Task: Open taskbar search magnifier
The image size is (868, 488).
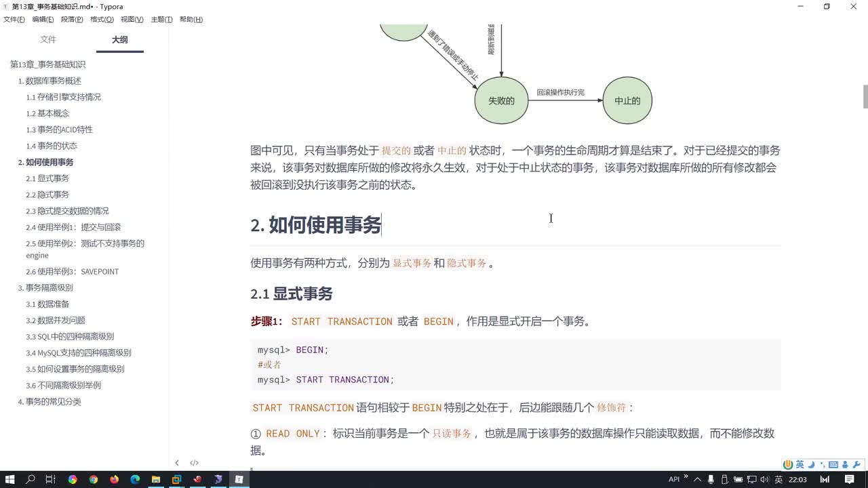Action: coord(31,479)
